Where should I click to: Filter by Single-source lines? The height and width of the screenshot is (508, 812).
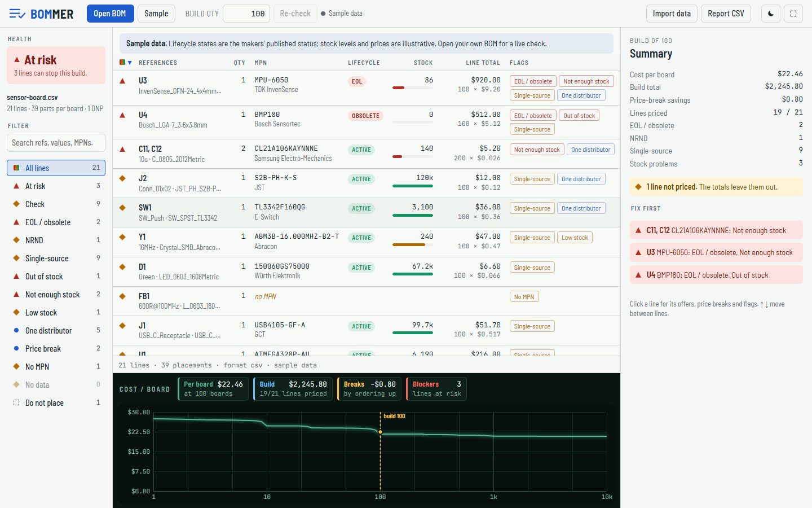(56, 258)
